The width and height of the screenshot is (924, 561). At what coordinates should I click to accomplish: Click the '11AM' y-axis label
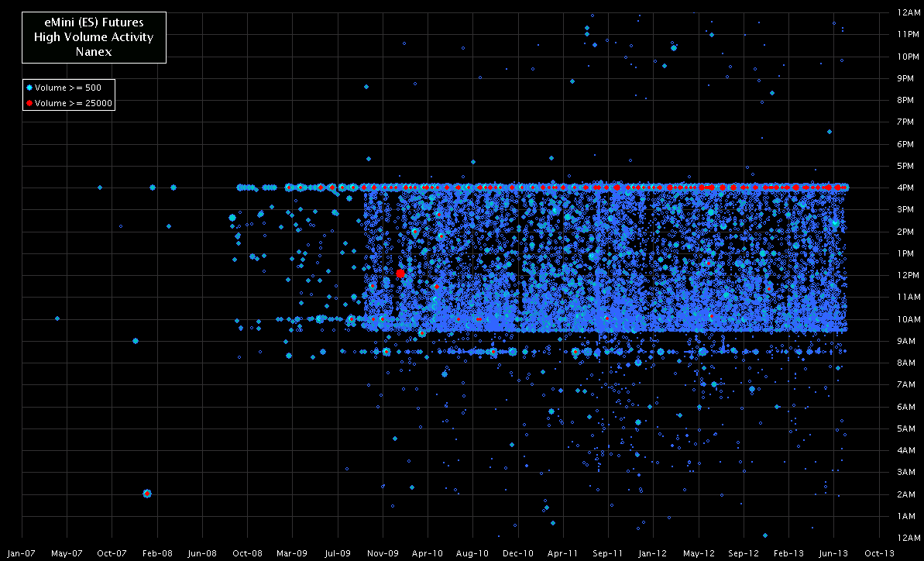[909, 298]
